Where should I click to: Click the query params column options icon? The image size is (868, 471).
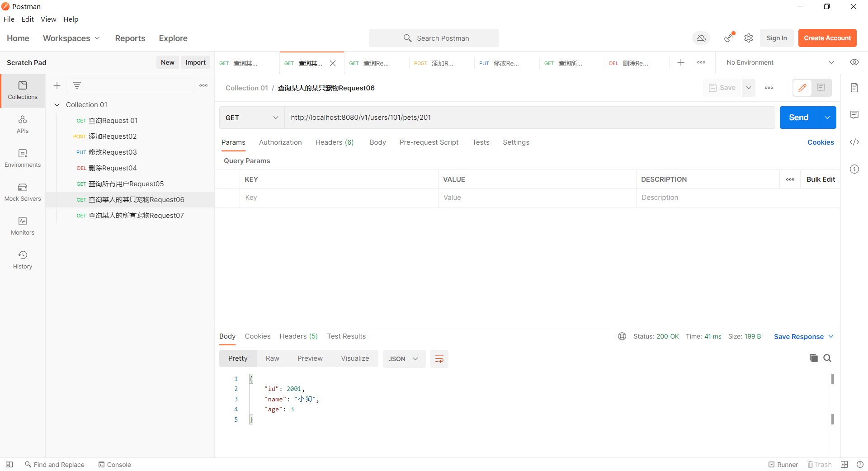point(790,179)
